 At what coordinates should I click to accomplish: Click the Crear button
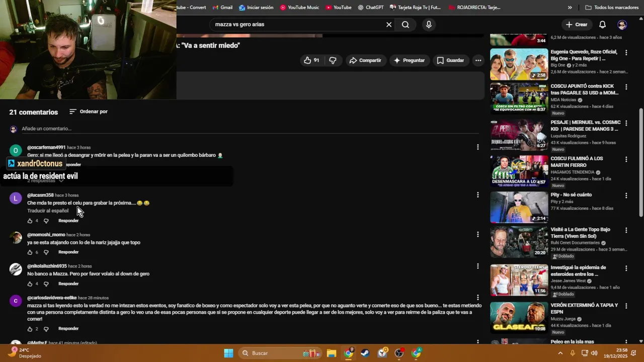[x=577, y=24]
